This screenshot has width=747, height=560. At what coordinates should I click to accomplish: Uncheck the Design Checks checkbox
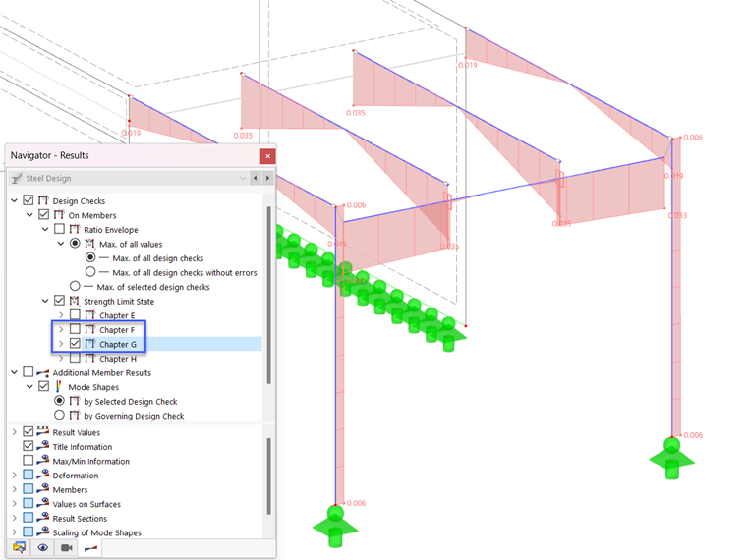(29, 200)
